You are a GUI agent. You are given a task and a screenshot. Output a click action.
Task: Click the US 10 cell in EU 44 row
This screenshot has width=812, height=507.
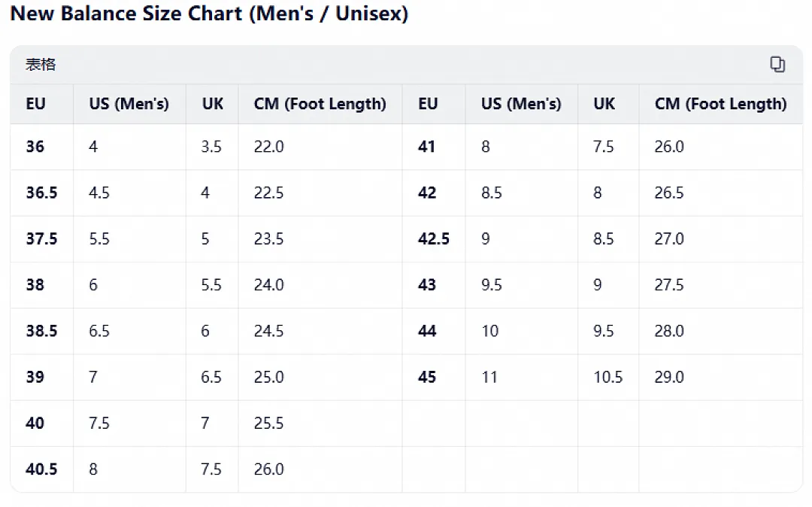pos(490,331)
